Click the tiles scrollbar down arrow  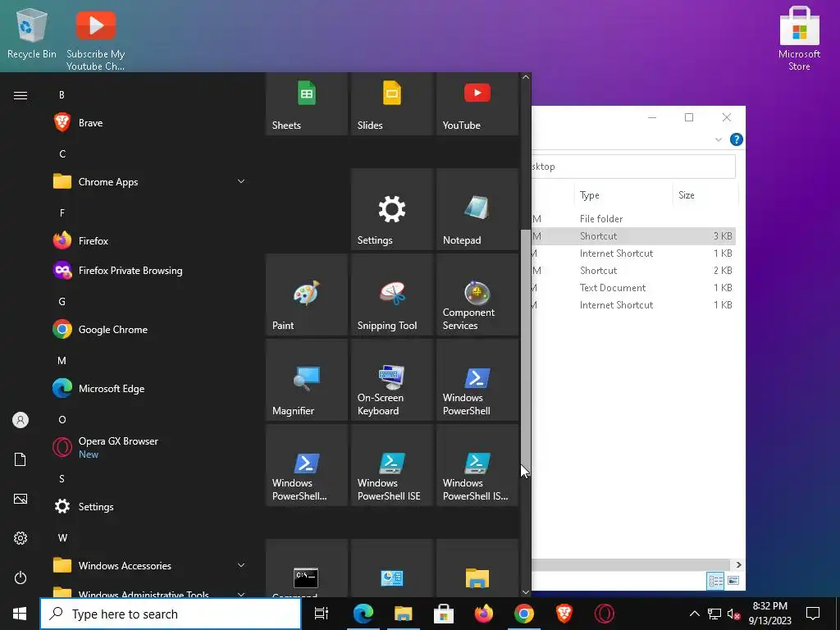point(526,592)
